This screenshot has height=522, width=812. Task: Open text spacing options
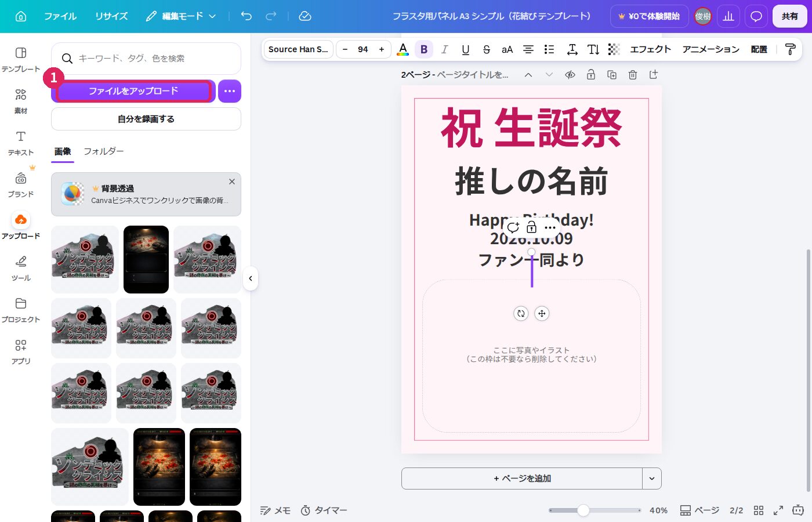[x=572, y=49]
